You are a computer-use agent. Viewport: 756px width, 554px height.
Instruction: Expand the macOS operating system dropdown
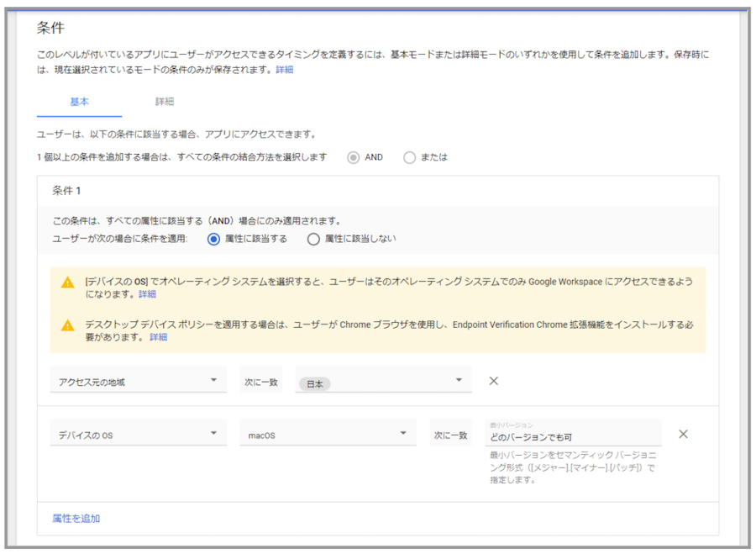tap(328, 435)
